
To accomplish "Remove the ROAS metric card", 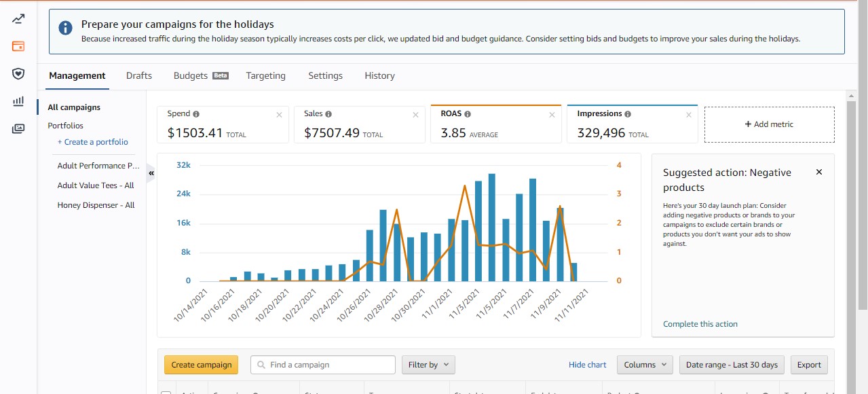I will [x=552, y=115].
